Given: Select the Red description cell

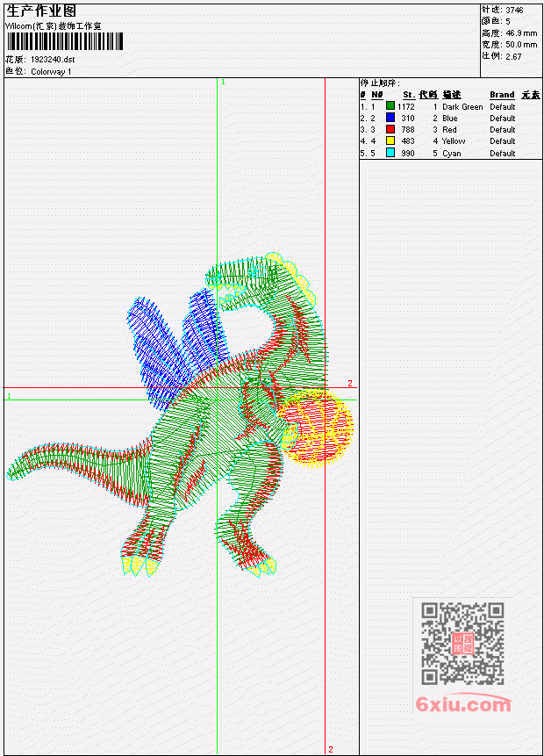Looking at the screenshot, I should coord(449,130).
